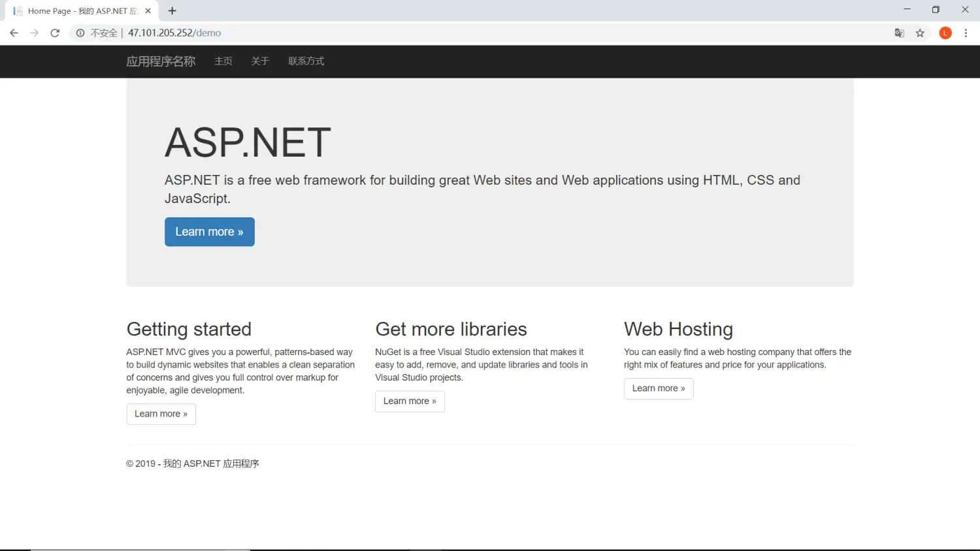
Task: Click the Web Hosting heading
Action: point(678,329)
